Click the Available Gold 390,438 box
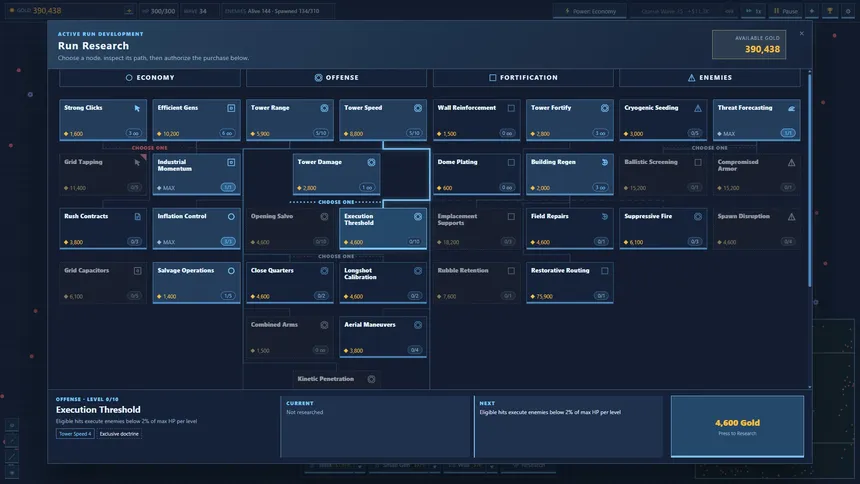Viewport: 860px width, 484px height. [x=749, y=44]
